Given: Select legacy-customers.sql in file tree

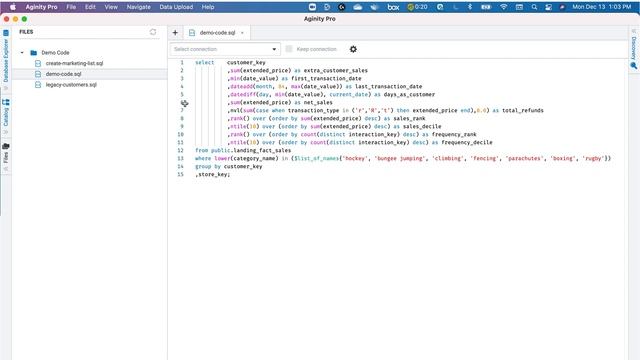Looking at the screenshot, I should point(71,85).
